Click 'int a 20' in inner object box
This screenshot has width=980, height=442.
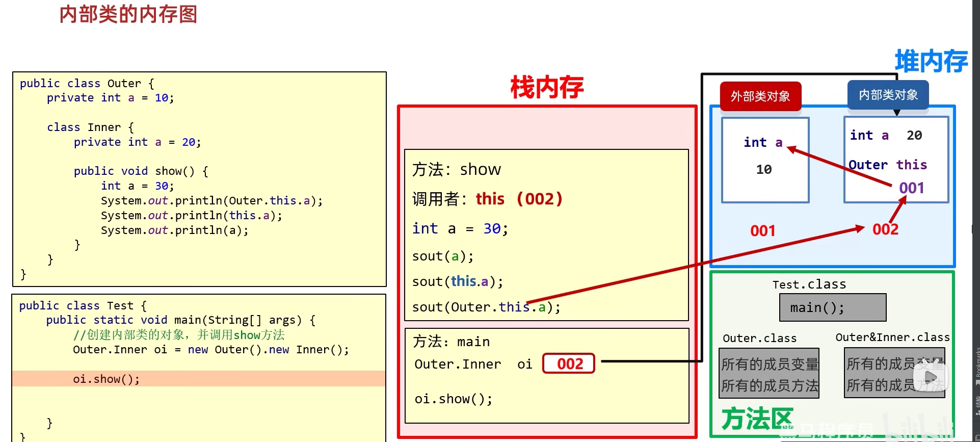[886, 135]
